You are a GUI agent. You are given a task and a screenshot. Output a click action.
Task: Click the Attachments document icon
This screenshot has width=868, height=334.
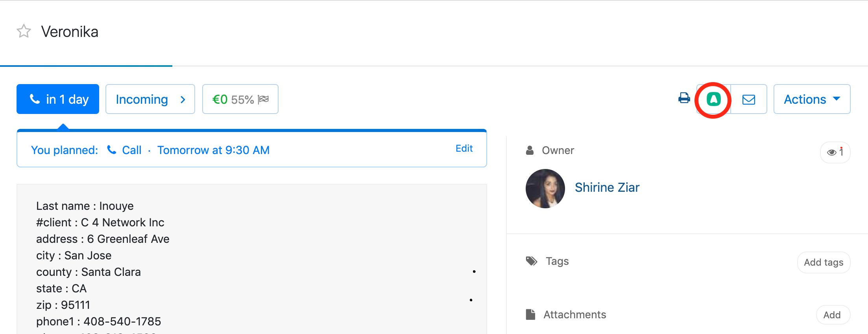531,314
